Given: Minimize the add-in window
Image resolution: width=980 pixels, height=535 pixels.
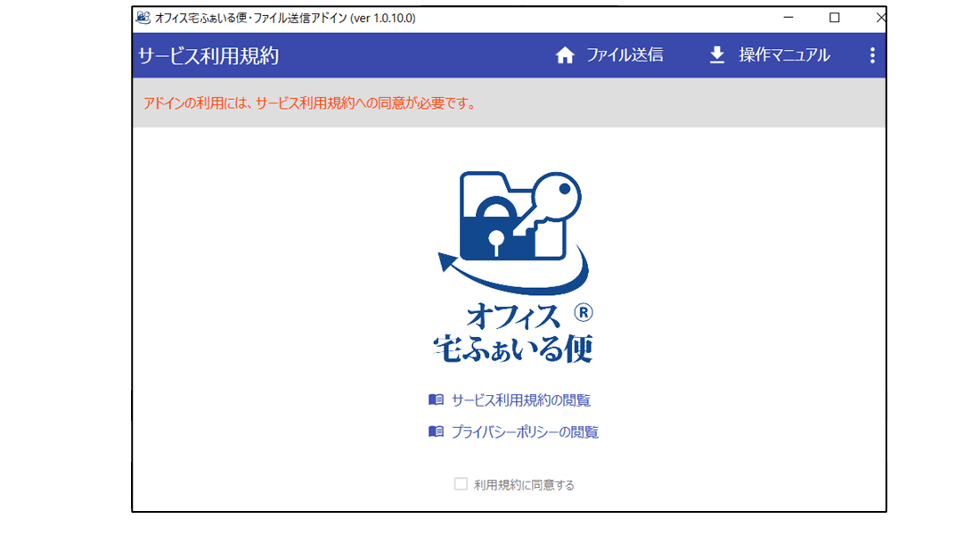Looking at the screenshot, I should pyautogui.click(x=788, y=18).
